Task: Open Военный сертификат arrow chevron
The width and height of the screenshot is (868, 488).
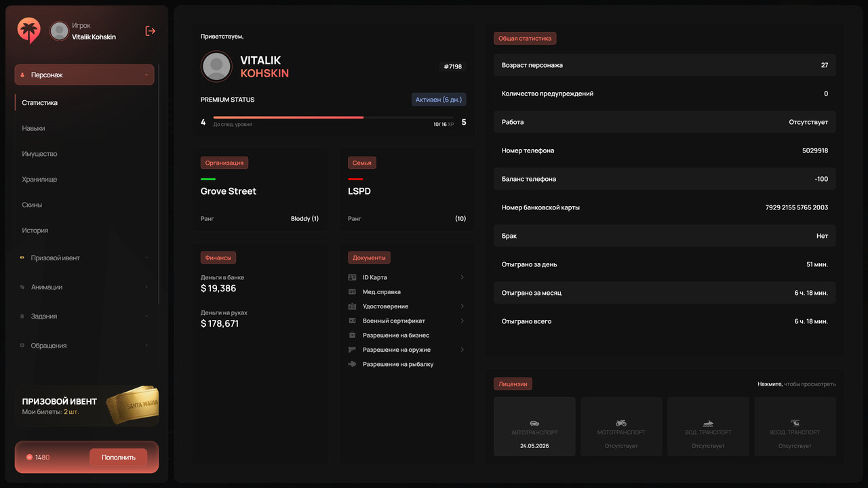Action: 462,321
